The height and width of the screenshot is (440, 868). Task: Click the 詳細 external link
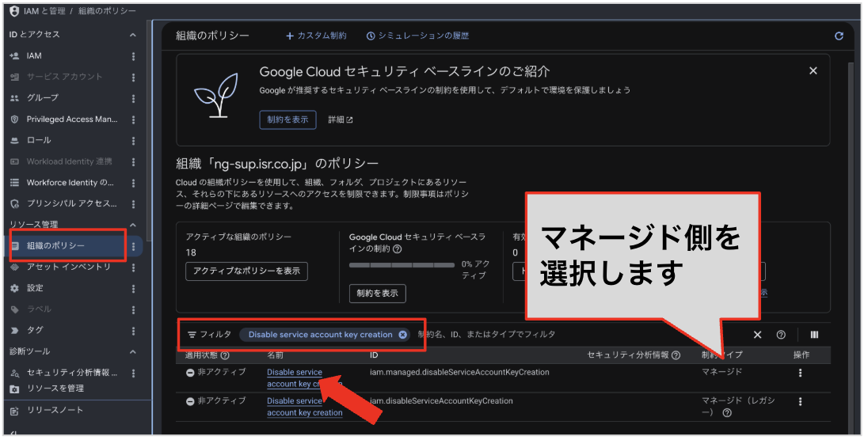pos(341,120)
